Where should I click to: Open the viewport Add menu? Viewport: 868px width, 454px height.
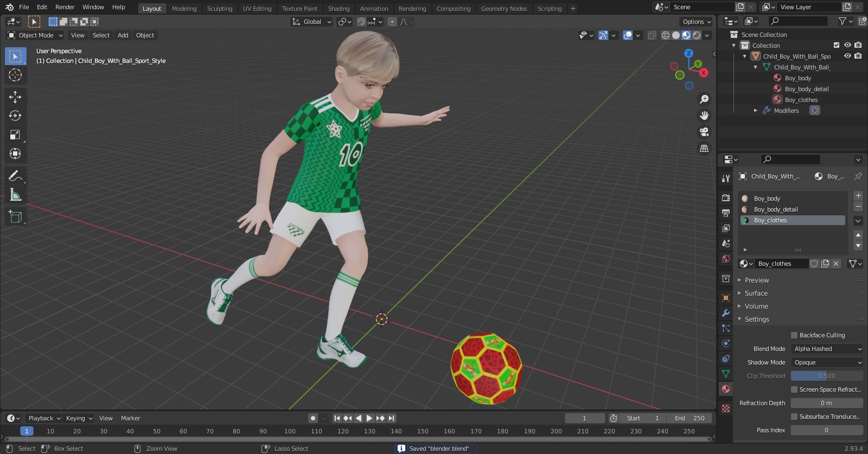[123, 35]
